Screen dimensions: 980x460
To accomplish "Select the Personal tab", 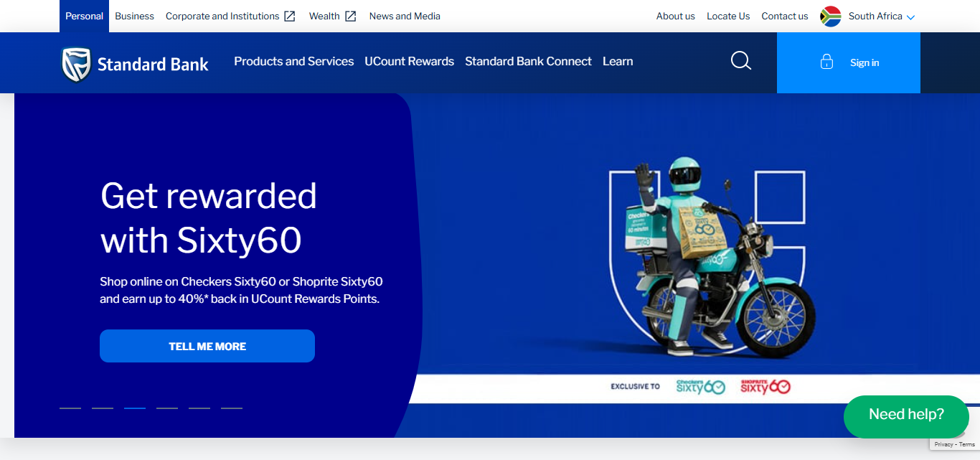I will (84, 16).
